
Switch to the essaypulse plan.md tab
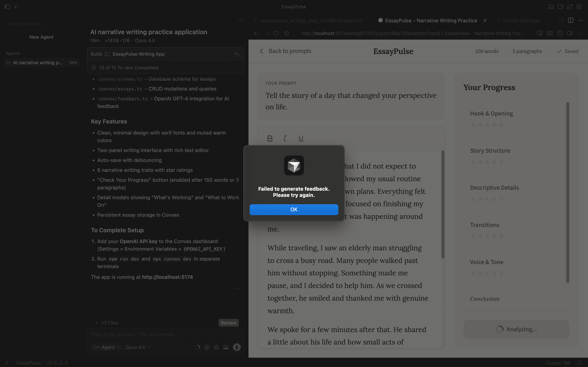click(311, 21)
